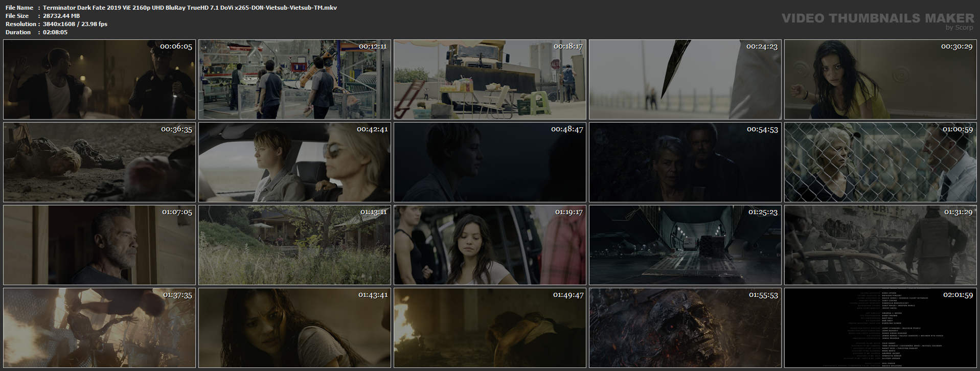Open the thumbnail timestamped 01:55:53
Screen dimensions: 980x371
pyautogui.click(x=685, y=328)
